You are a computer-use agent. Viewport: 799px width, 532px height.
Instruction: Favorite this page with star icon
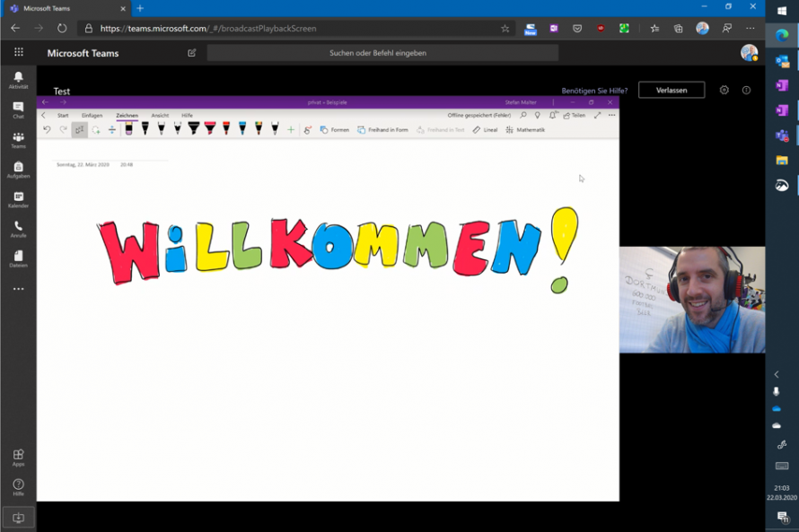(x=505, y=29)
